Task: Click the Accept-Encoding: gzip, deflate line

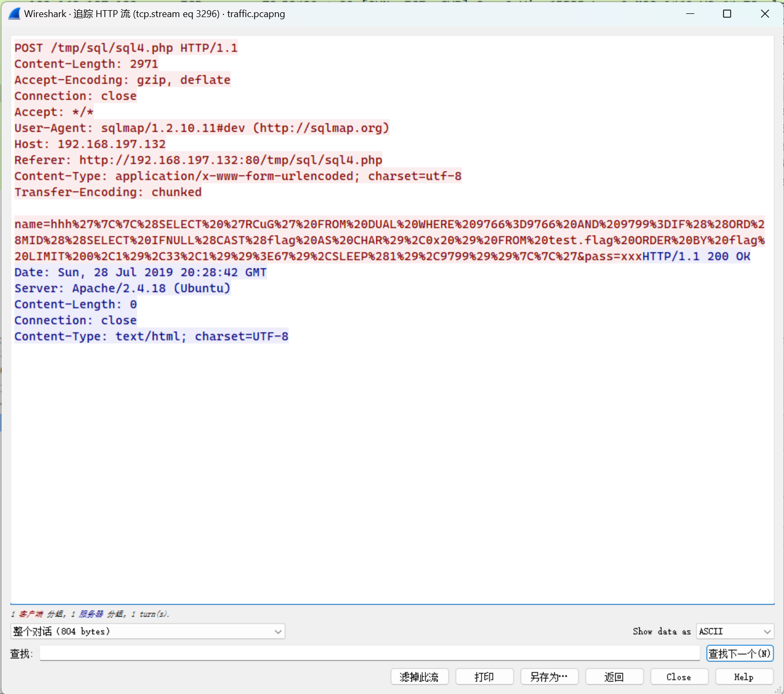Action: [x=122, y=80]
